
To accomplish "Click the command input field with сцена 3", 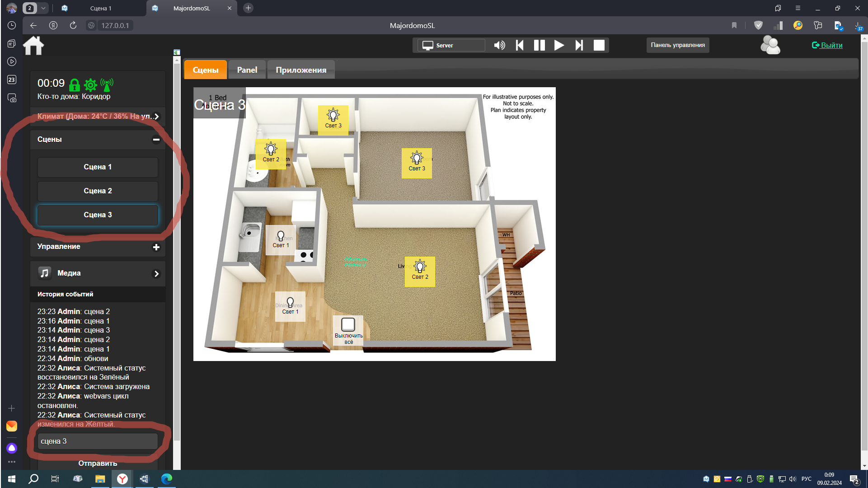I will click(x=98, y=441).
